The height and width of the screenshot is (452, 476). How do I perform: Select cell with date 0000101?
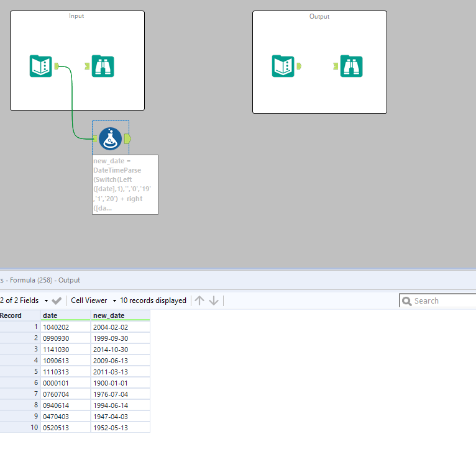pos(66,383)
